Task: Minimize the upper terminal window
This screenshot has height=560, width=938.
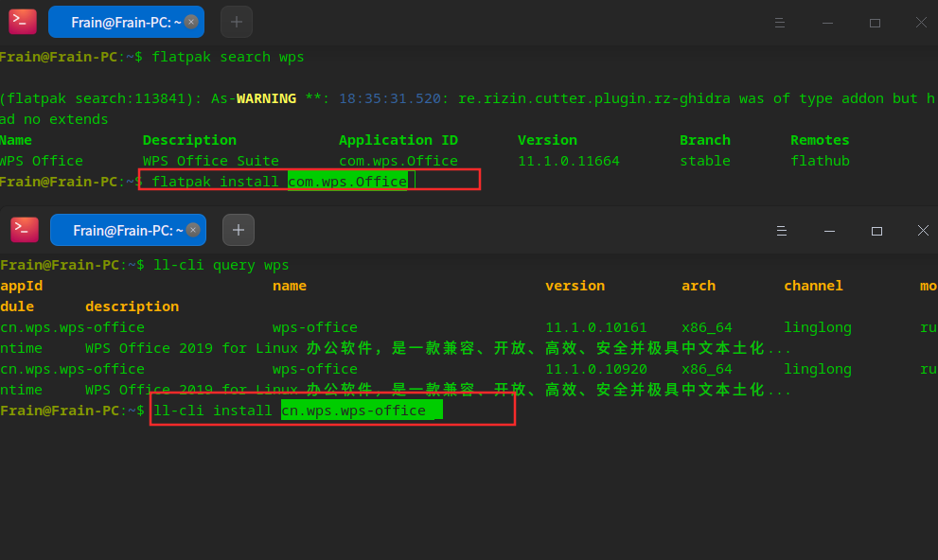Action: coord(827,23)
